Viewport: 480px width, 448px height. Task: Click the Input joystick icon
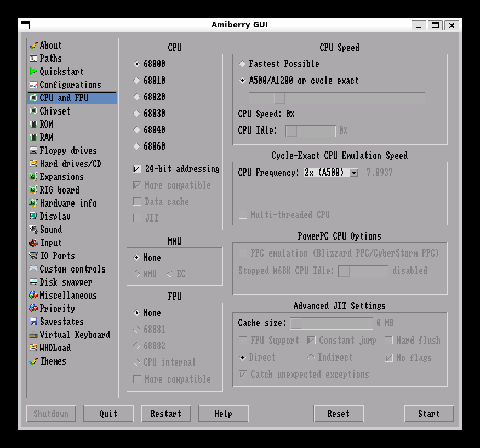pyautogui.click(x=33, y=243)
